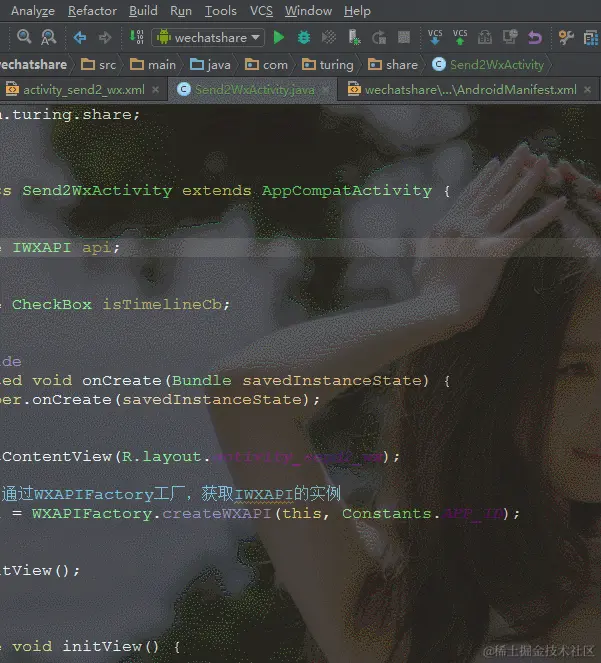This screenshot has height=663, width=601.
Task: Click the purple Revert arrow icon
Action: point(535,38)
